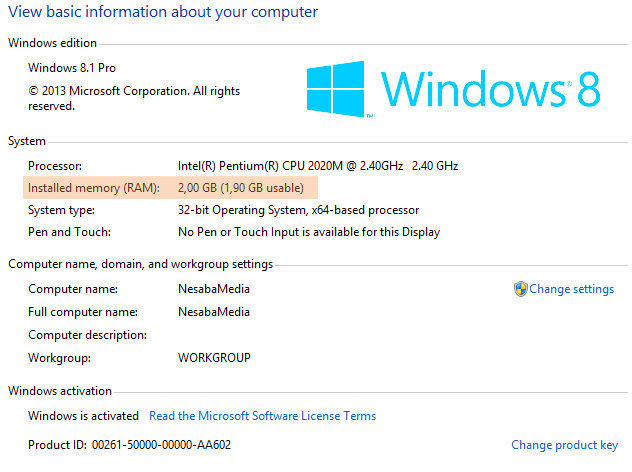Click the Workgroup label
The width and height of the screenshot is (632, 472).
(x=59, y=358)
